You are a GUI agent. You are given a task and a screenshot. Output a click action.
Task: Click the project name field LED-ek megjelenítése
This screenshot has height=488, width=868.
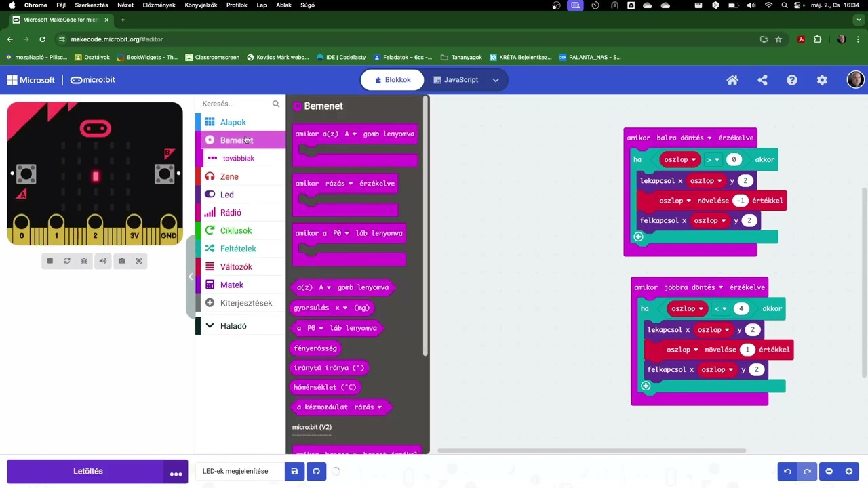tap(240, 471)
